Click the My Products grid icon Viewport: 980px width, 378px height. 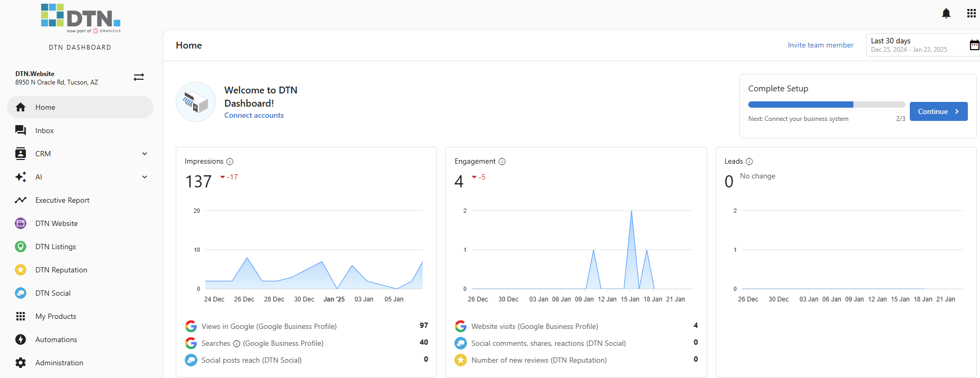coord(21,316)
